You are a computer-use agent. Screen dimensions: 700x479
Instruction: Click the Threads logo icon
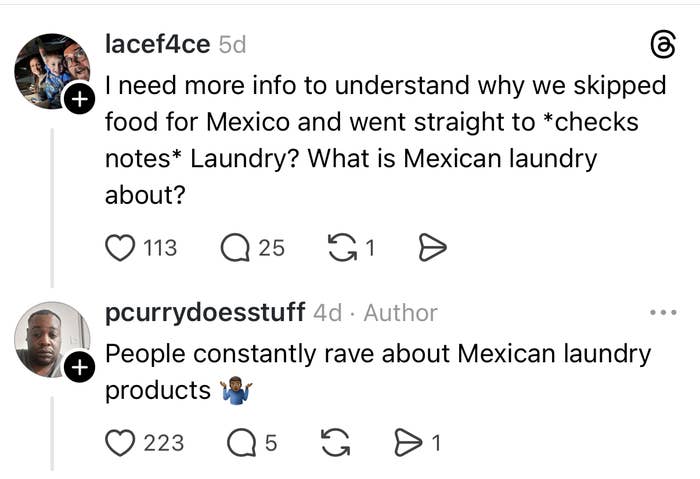[x=663, y=45]
